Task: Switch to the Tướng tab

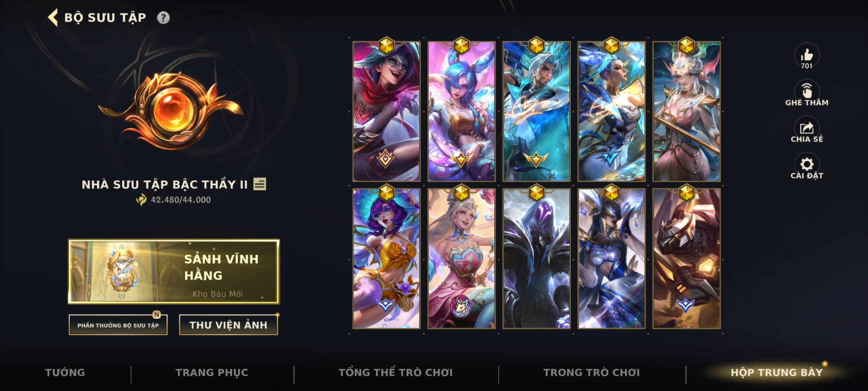Action: pos(65,373)
